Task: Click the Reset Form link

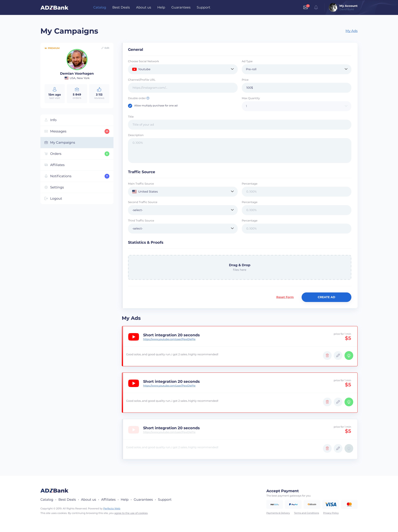Action: click(x=285, y=297)
